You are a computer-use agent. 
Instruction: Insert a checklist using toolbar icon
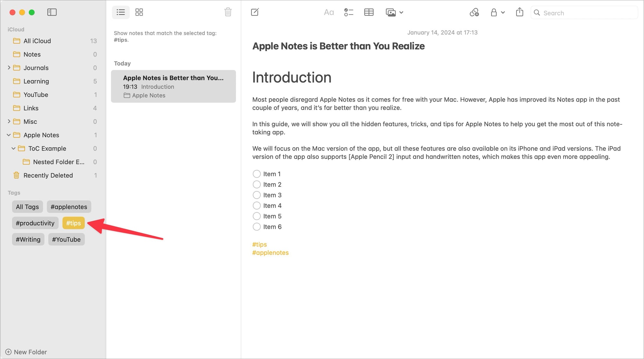coord(348,12)
